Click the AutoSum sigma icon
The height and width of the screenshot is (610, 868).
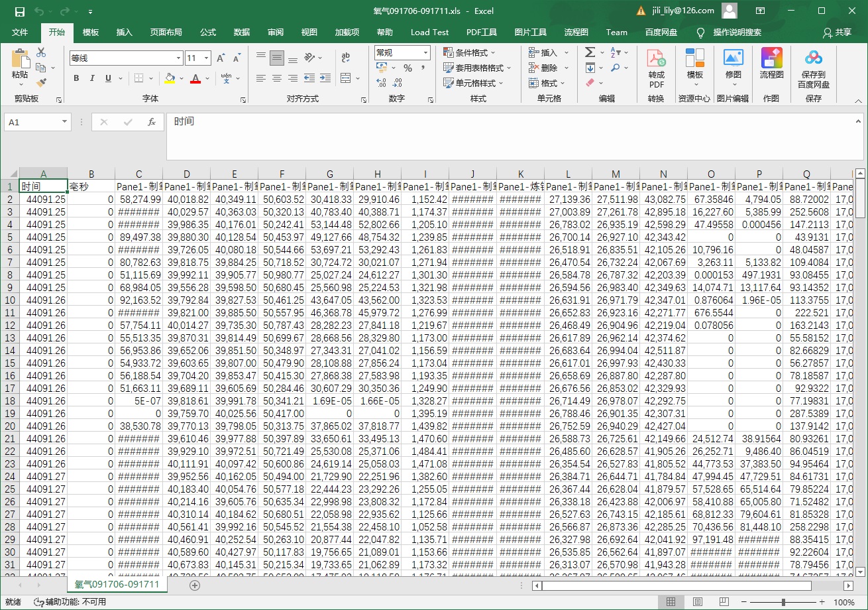(590, 52)
